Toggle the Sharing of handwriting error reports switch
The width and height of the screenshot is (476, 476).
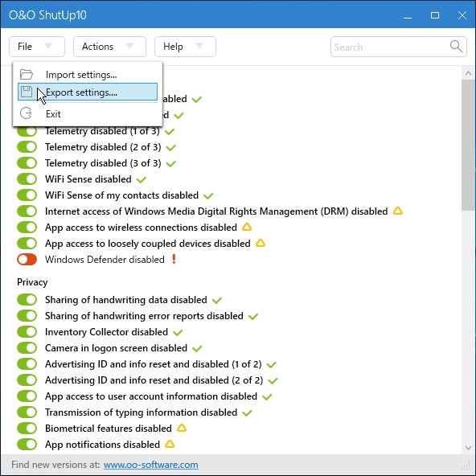27,316
